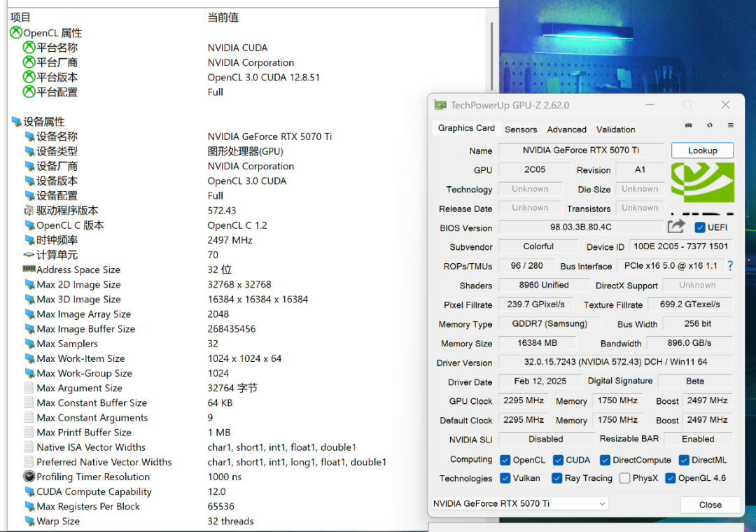The height and width of the screenshot is (532, 756).
Task: Enable the PhysX checkbox
Action: click(x=625, y=478)
